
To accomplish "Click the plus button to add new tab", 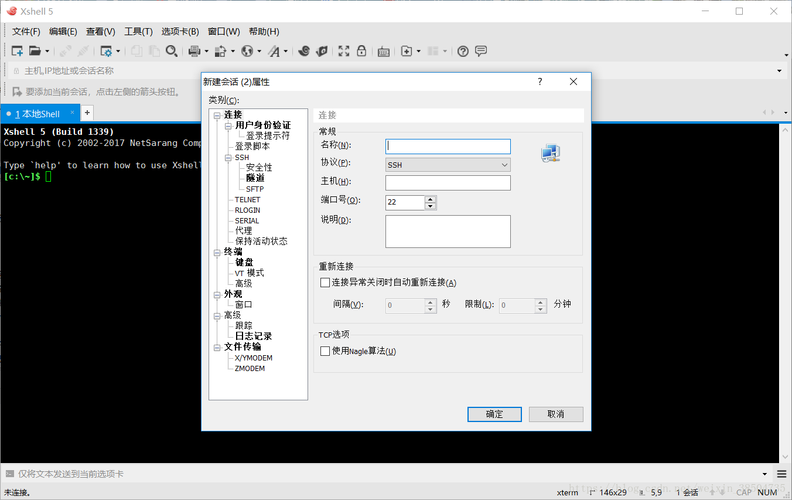I will pyautogui.click(x=87, y=113).
